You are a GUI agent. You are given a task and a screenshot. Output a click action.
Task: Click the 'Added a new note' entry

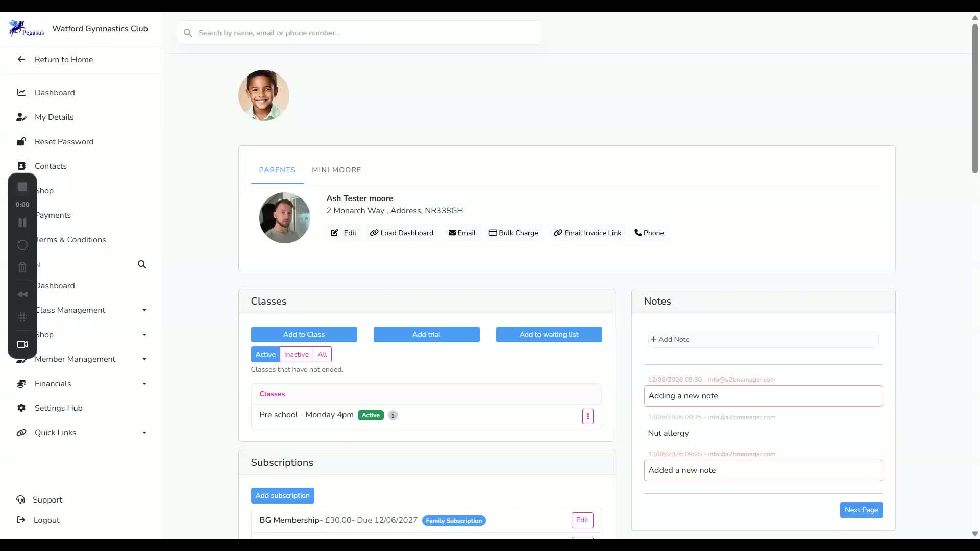(x=763, y=470)
